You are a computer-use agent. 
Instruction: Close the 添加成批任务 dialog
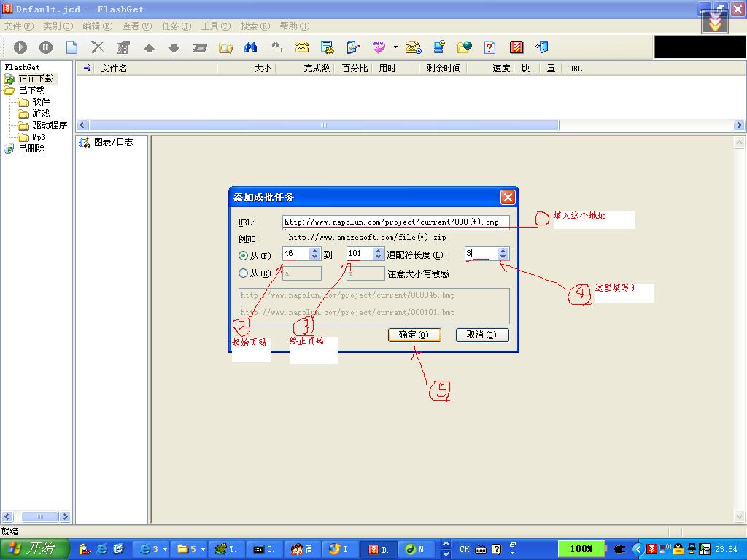[x=508, y=197]
